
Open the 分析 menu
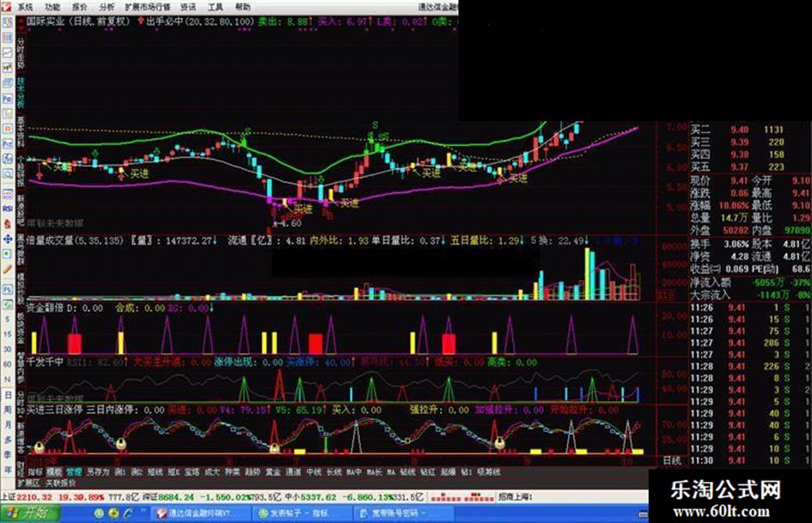107,7
